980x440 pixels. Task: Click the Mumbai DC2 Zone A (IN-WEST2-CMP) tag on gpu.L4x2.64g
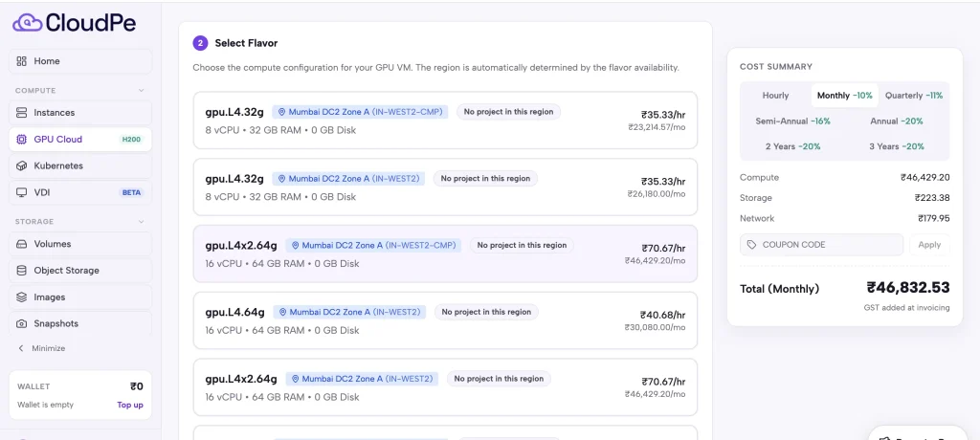(373, 245)
